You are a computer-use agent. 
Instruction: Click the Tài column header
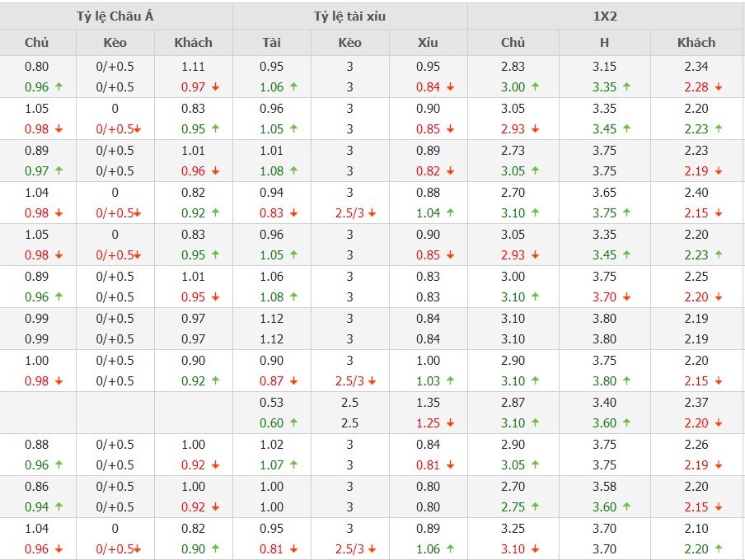pos(271,43)
